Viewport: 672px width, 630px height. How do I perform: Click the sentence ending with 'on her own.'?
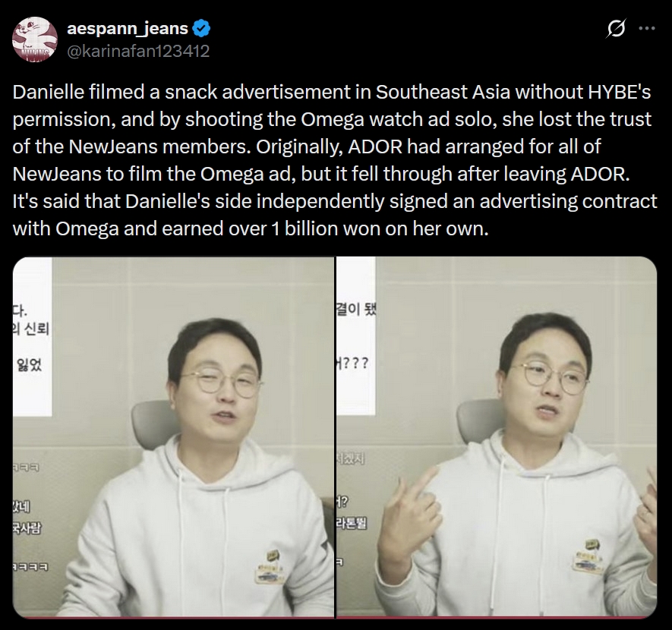pos(335,215)
